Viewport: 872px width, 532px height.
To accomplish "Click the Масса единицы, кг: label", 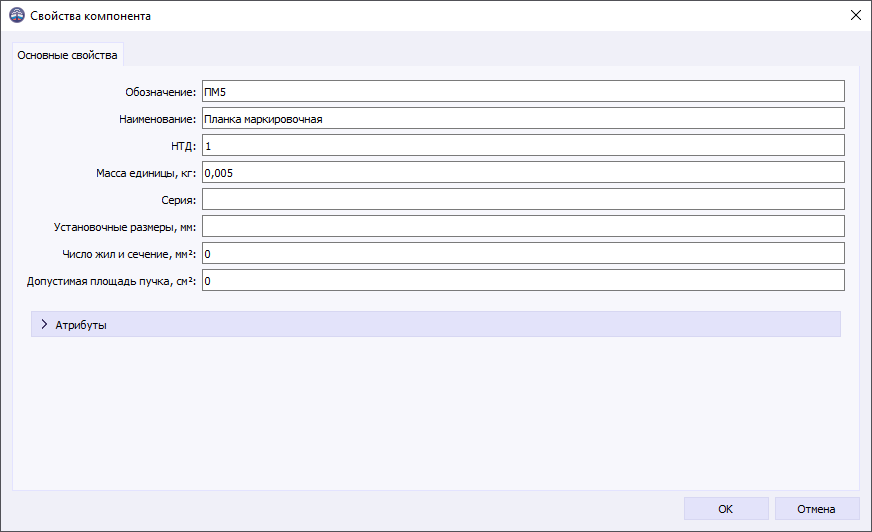I will click(146, 173).
